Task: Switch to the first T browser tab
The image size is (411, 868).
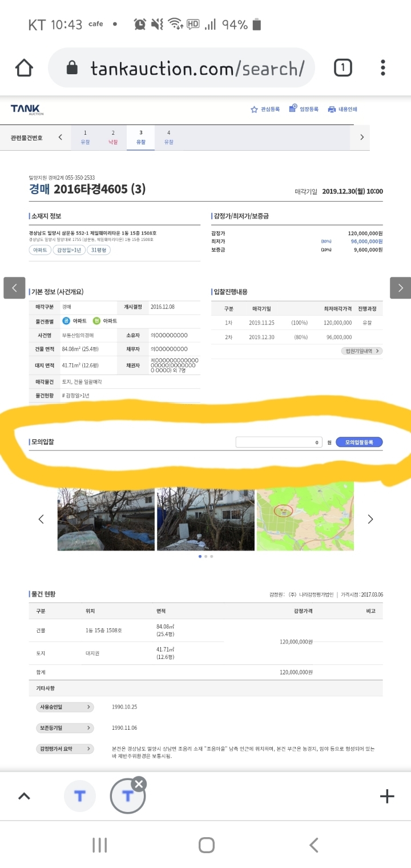Action: [79, 796]
